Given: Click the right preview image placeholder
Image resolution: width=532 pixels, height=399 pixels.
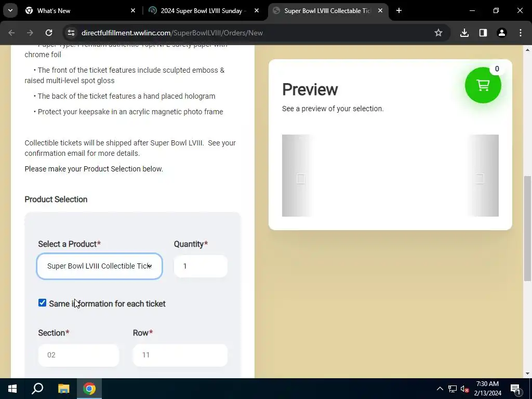Looking at the screenshot, I should coord(480,179).
